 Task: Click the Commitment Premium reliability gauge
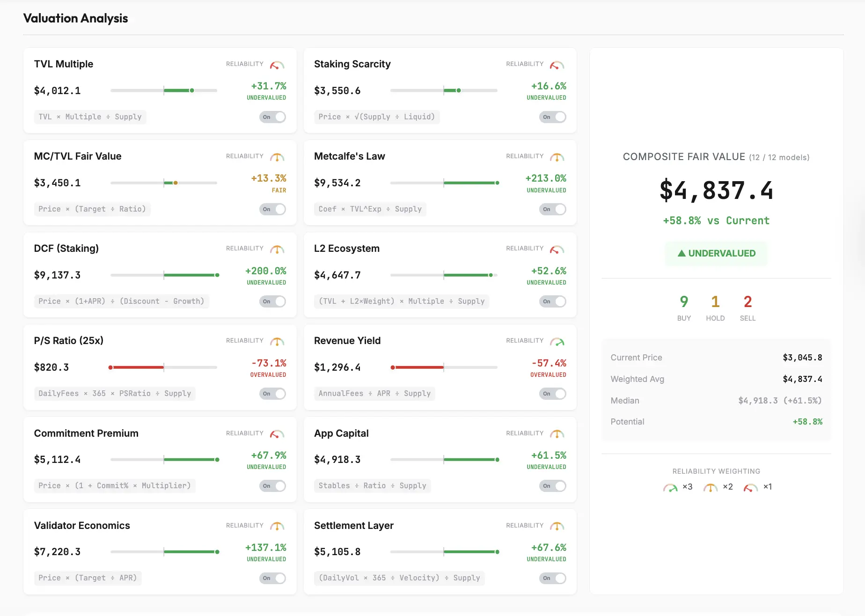(x=277, y=434)
